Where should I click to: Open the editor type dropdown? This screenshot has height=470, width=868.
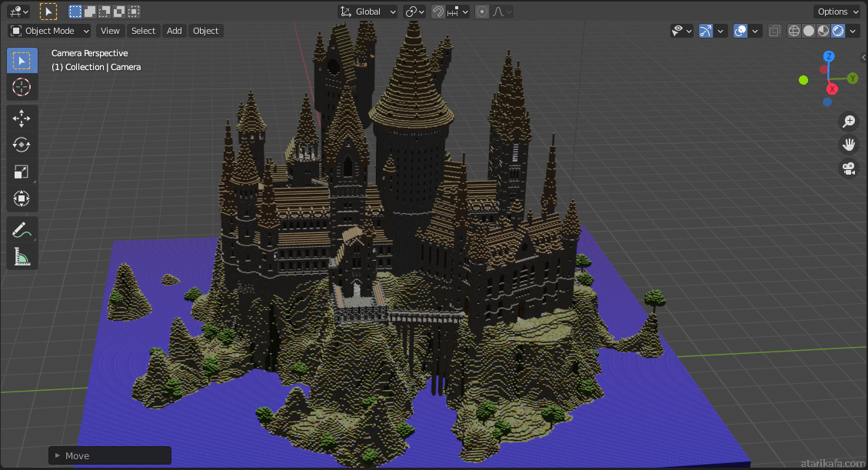pos(18,11)
